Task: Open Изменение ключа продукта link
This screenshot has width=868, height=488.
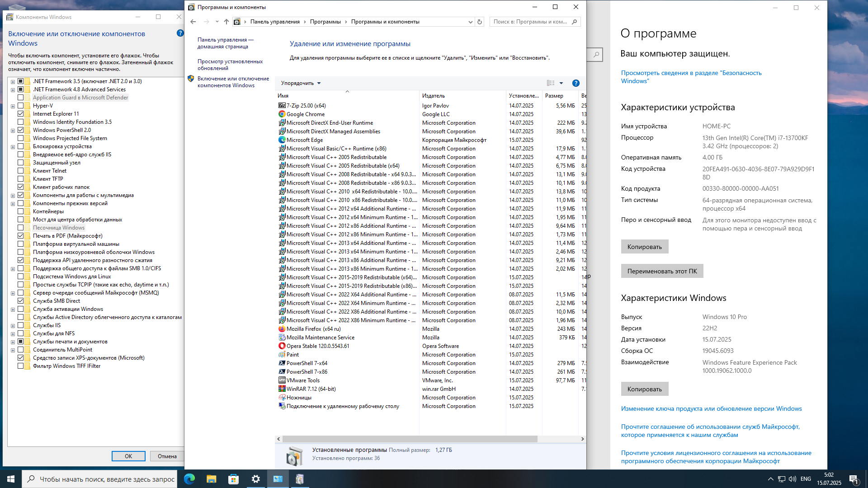Action: [x=711, y=408]
